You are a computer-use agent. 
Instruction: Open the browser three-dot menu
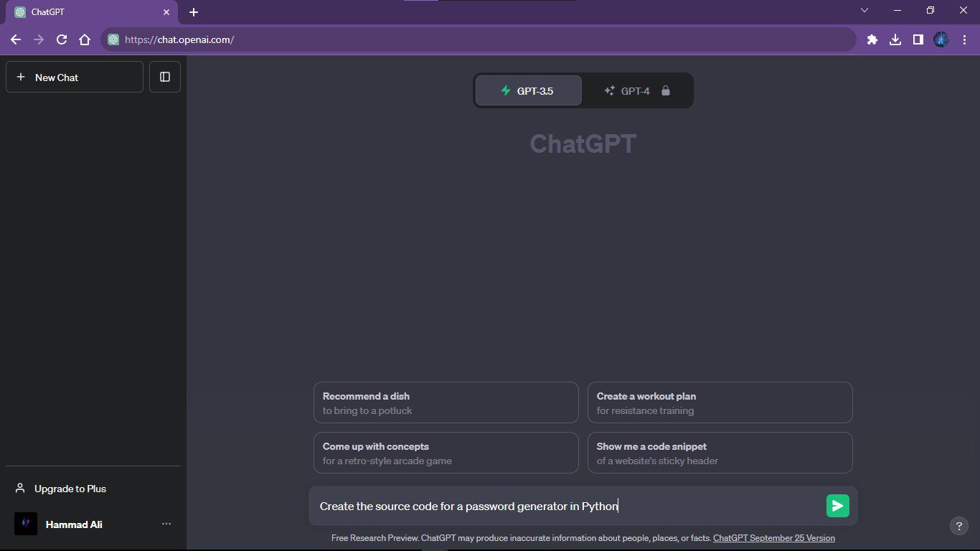963,40
